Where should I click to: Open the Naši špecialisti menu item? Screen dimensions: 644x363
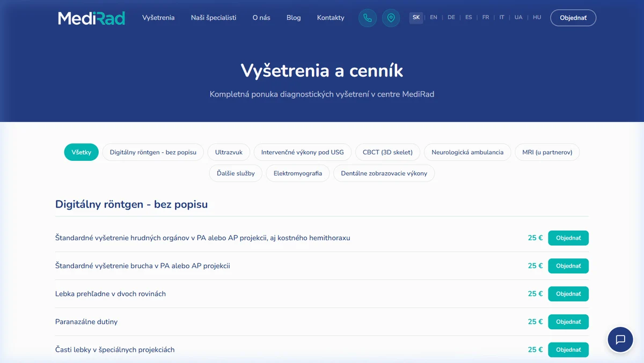tap(214, 18)
